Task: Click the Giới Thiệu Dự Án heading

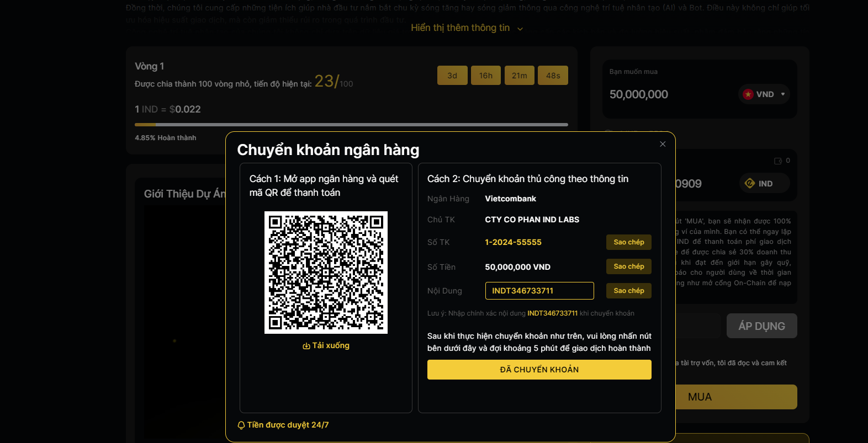Action: 185,194
